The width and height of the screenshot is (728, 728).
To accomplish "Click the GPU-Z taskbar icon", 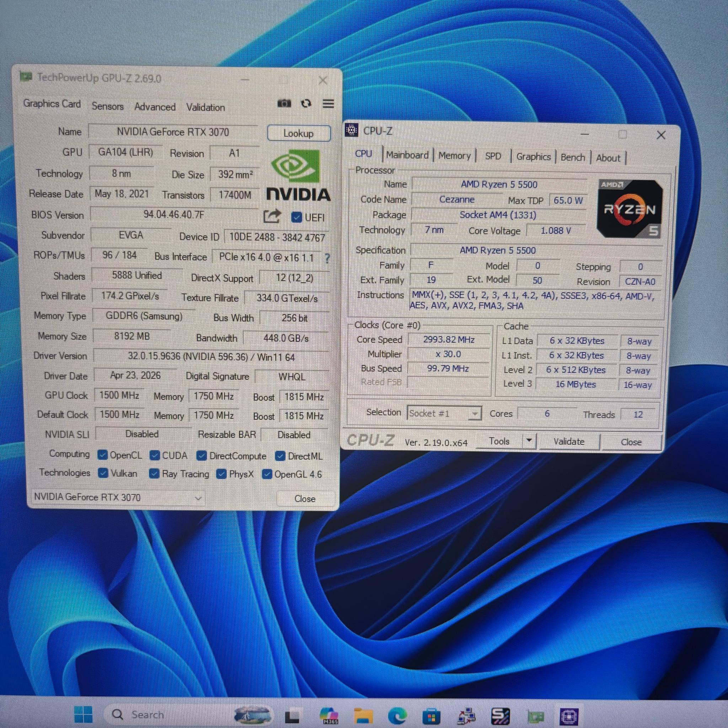I will coord(535,716).
